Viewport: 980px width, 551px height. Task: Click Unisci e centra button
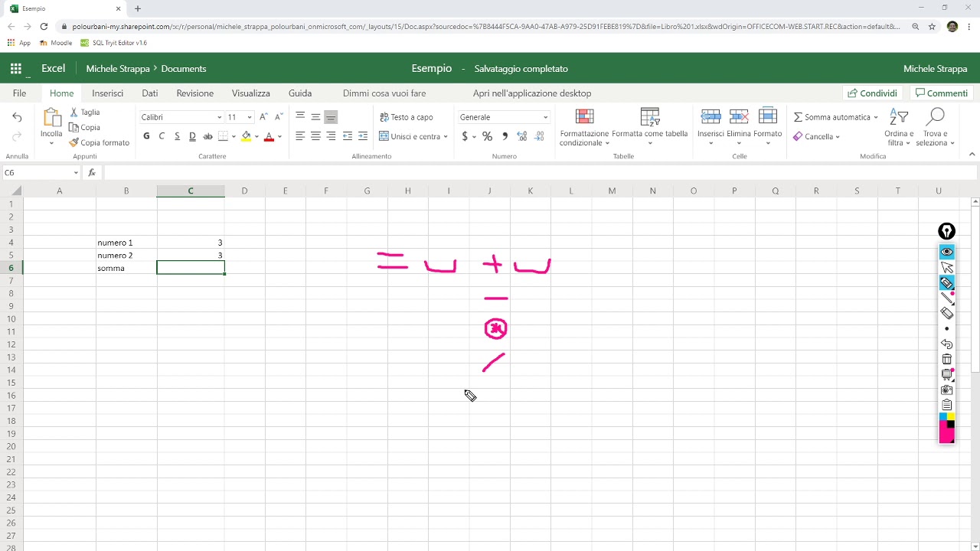pyautogui.click(x=410, y=136)
